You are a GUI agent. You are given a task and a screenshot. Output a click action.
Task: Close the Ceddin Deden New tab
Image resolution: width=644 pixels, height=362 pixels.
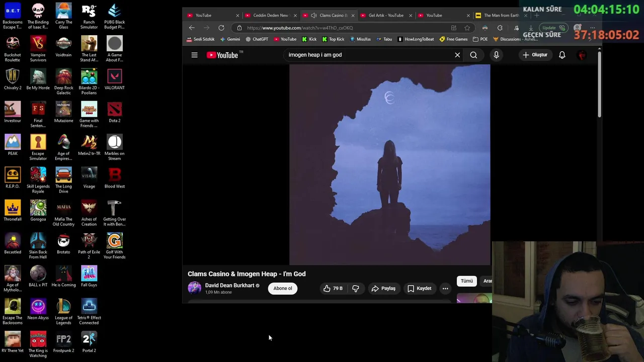[295, 16]
